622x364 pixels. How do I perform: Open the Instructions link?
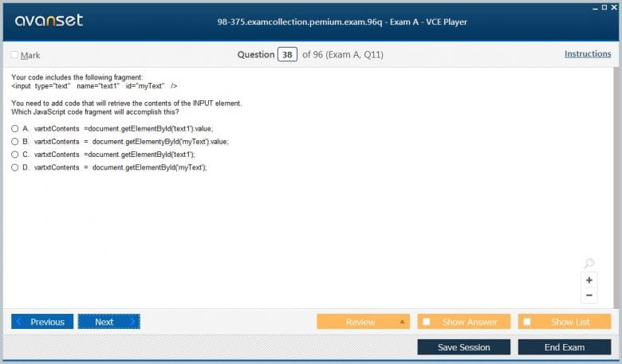pos(588,54)
